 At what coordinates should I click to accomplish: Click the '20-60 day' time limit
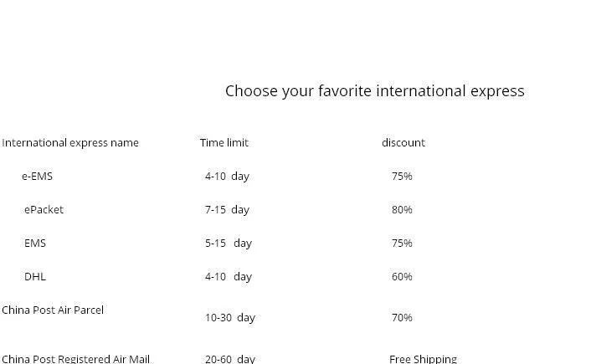click(x=230, y=359)
